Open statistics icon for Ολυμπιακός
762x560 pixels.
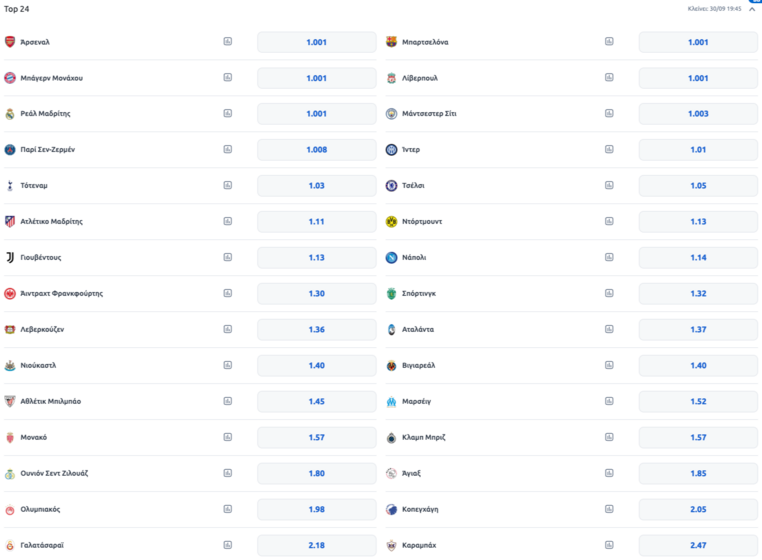(228, 509)
